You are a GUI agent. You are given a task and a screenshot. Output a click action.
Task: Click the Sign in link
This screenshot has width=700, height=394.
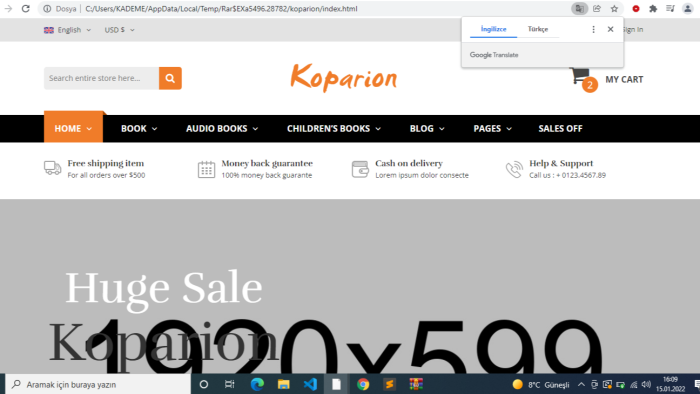point(633,29)
